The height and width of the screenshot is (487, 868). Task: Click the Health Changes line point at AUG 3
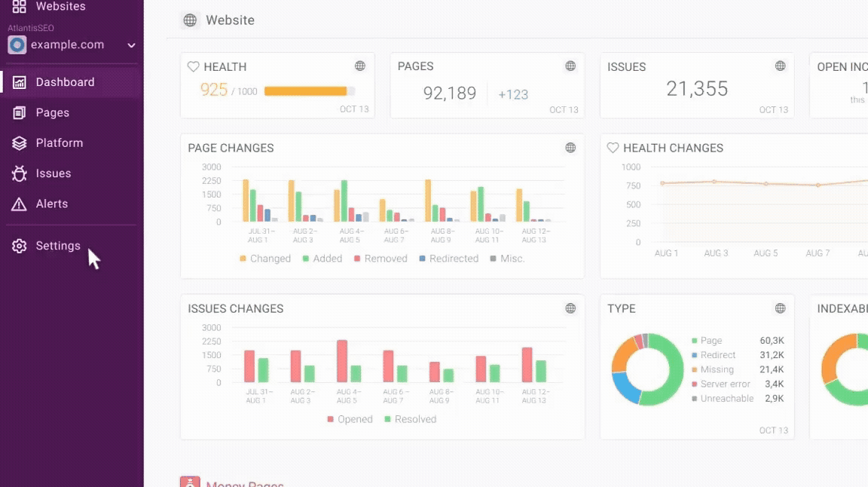(714, 181)
